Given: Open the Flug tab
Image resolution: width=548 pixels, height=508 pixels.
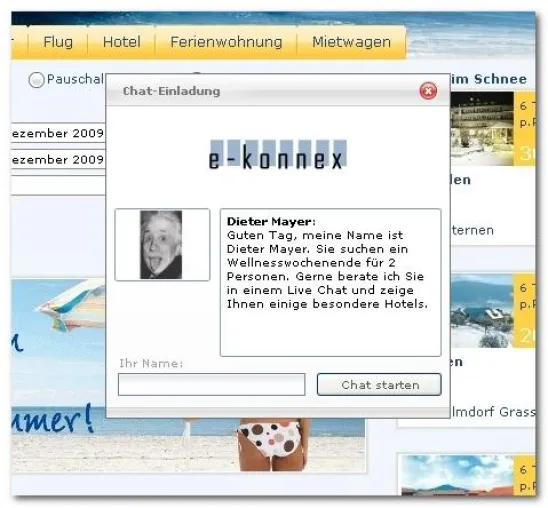Looking at the screenshot, I should click(58, 42).
